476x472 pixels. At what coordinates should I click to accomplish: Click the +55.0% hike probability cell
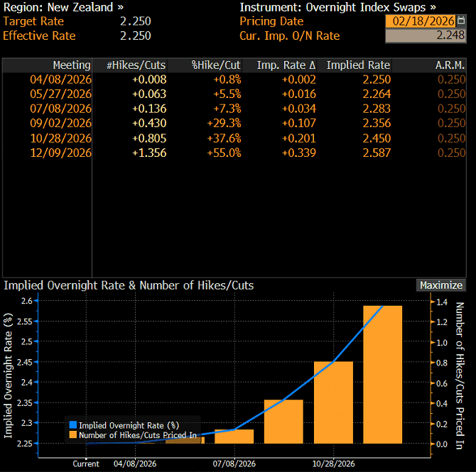224,153
